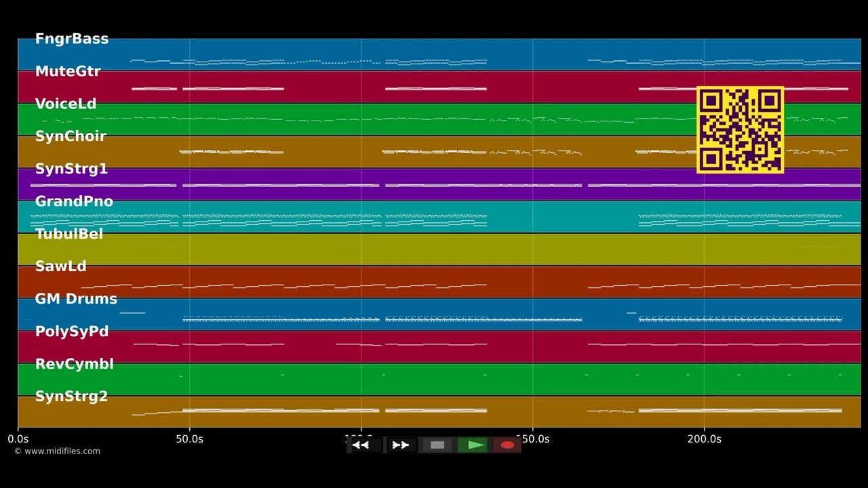The width and height of the screenshot is (868, 488).
Task: Jump to the 50.0s timeline marker
Action: tap(189, 439)
